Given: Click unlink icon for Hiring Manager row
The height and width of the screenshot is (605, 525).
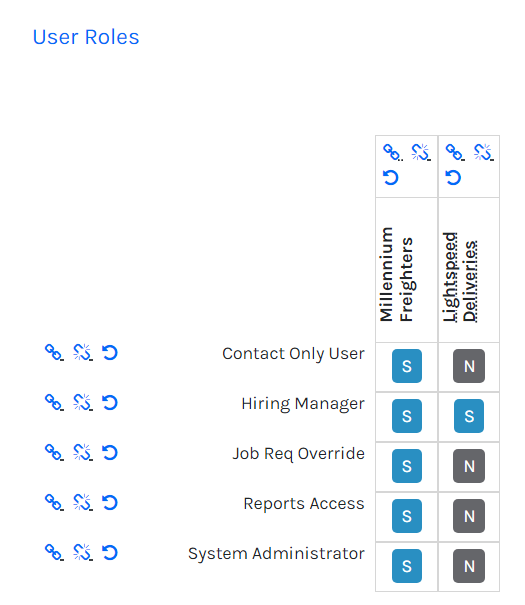Looking at the screenshot, I should 83,402.
